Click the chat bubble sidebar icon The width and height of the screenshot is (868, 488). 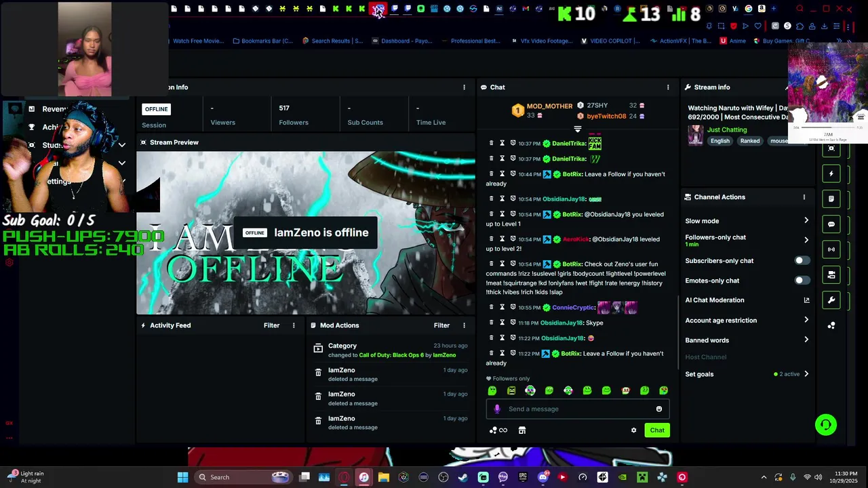pyautogui.click(x=831, y=224)
